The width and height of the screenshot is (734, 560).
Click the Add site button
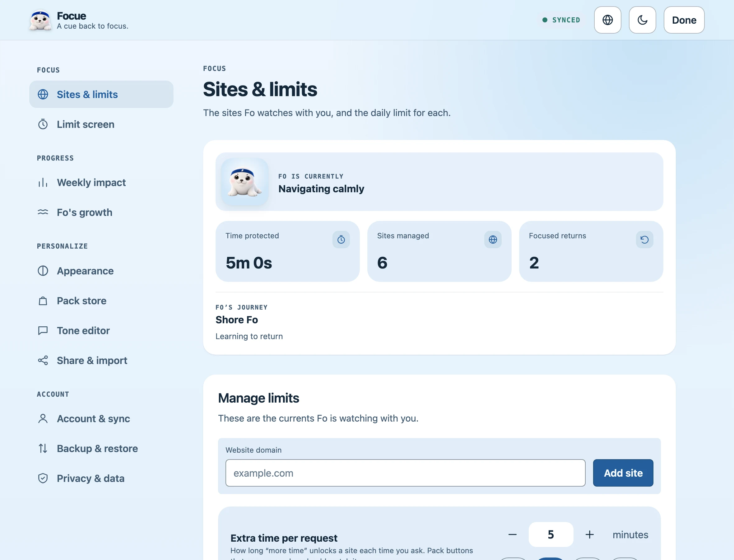pos(623,473)
